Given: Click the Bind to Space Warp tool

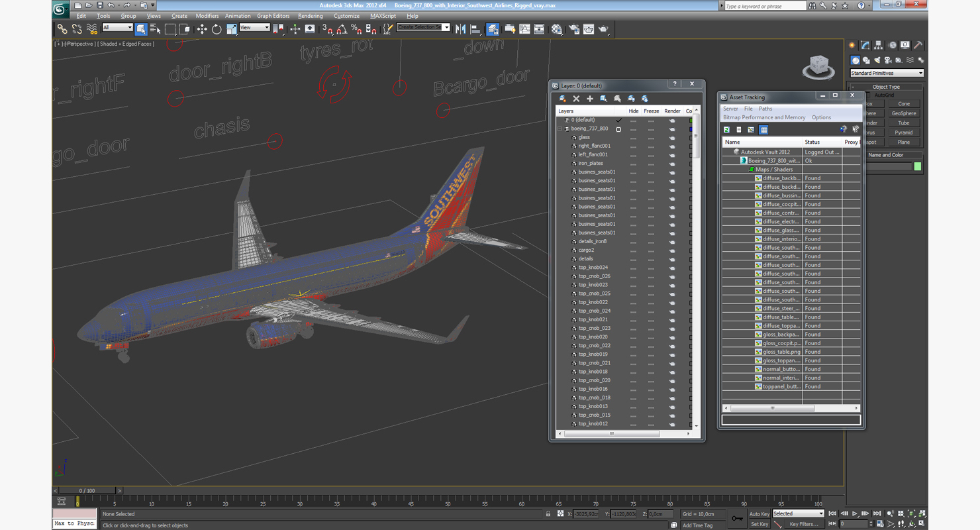Looking at the screenshot, I should click(x=92, y=29).
